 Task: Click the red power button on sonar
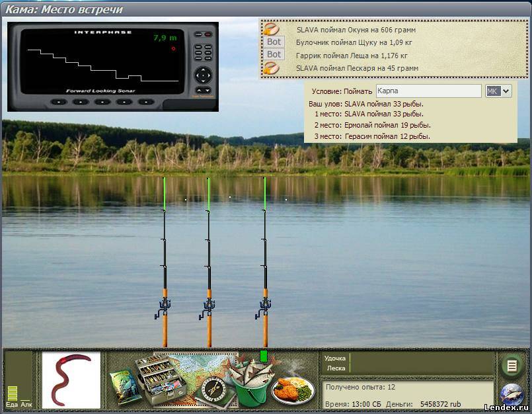208,34
